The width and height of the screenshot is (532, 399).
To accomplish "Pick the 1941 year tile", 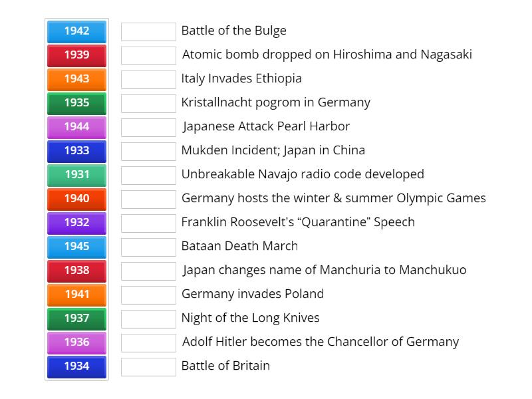I will pos(76,294).
